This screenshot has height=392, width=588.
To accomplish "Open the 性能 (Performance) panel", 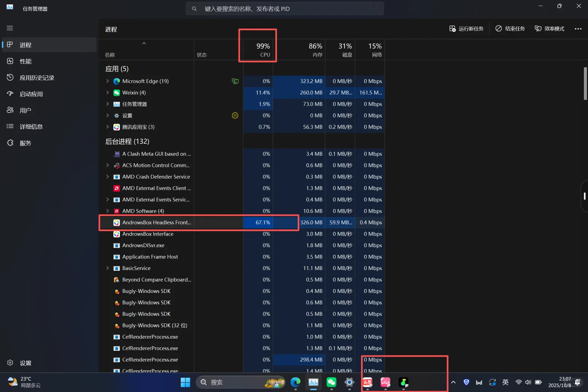I will tap(25, 61).
